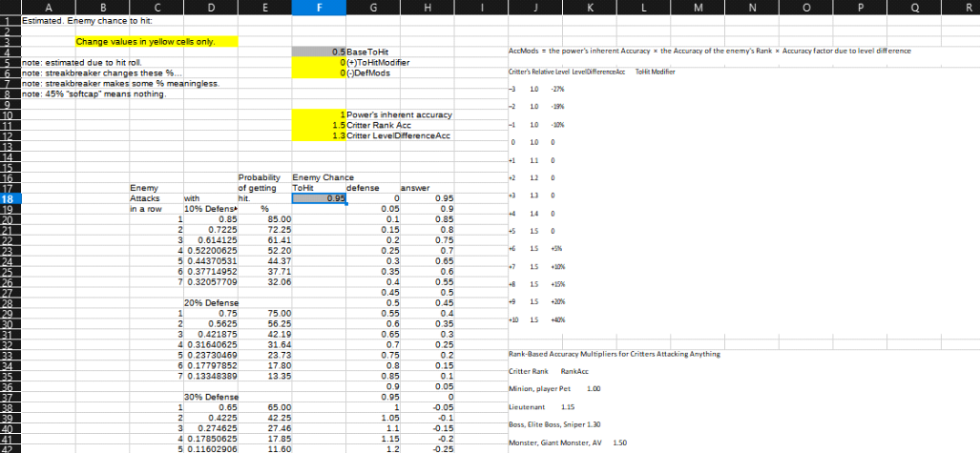The image size is (980, 453).
Task: Click the 'defense' column label cell
Action: point(373,188)
